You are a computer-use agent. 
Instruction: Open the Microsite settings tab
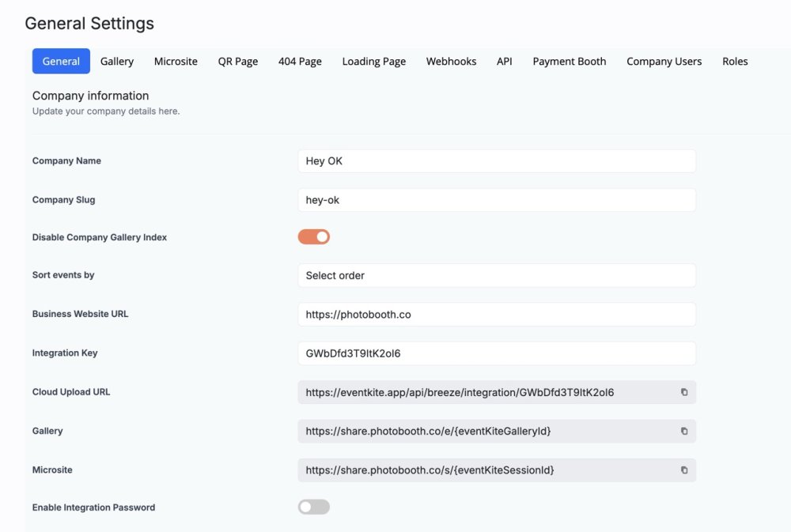pos(176,61)
